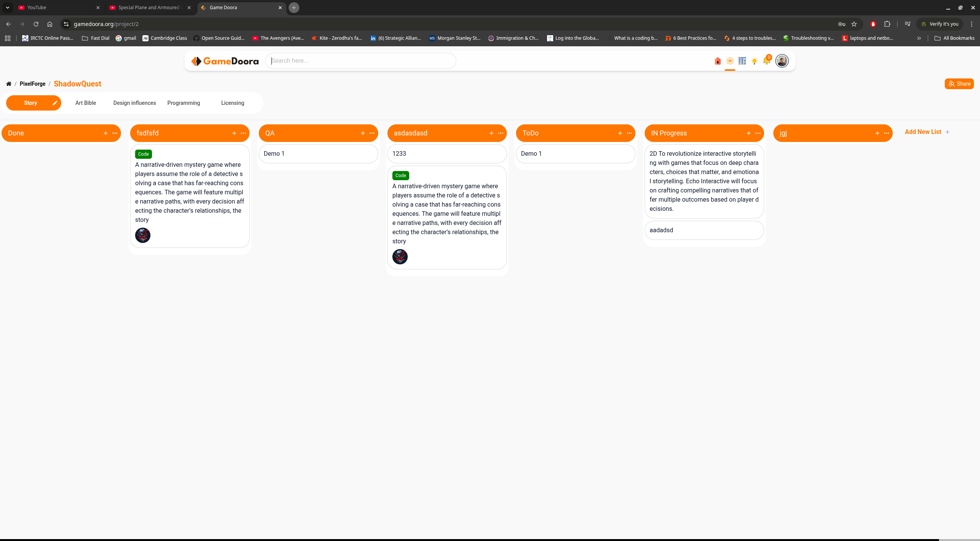Reload the current page
980x541 pixels.
coord(36,24)
